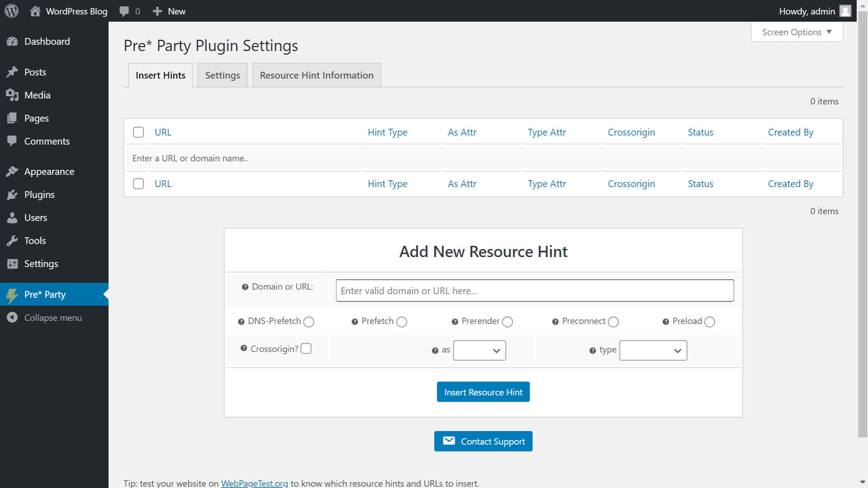Screen dimensions: 868x488
Task: Click the Appearance paintbrush icon
Action: (12, 171)
